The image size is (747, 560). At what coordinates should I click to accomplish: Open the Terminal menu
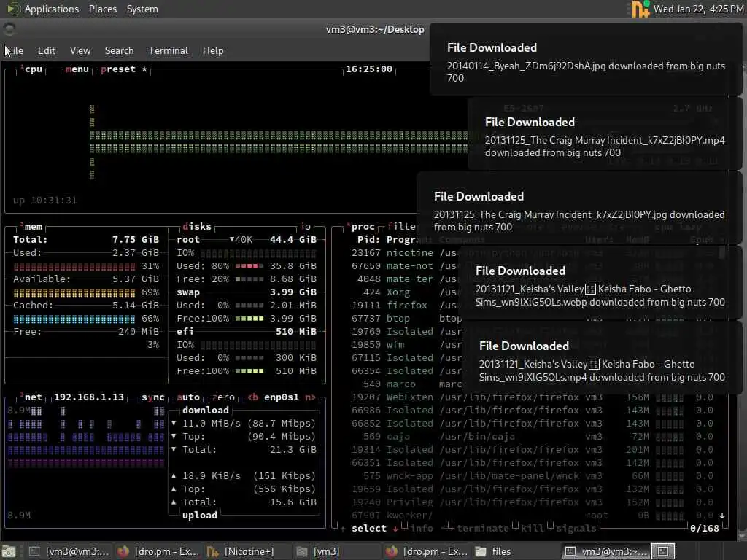point(169,50)
